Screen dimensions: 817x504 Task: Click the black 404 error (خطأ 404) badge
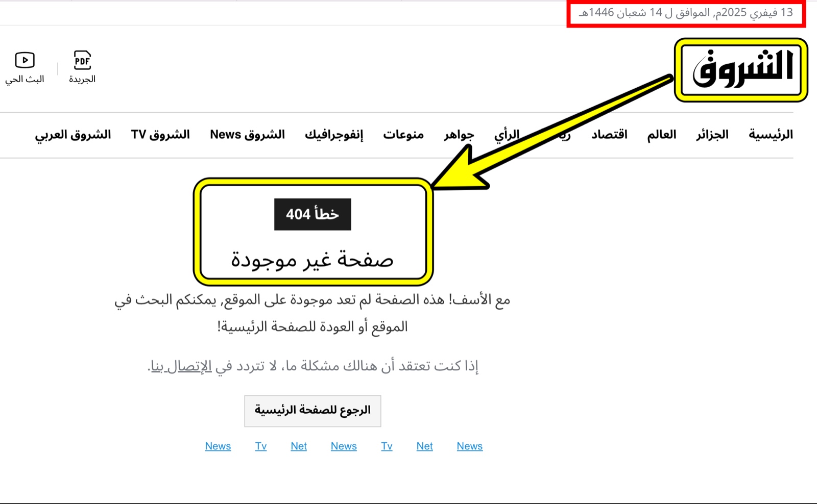[x=313, y=214]
